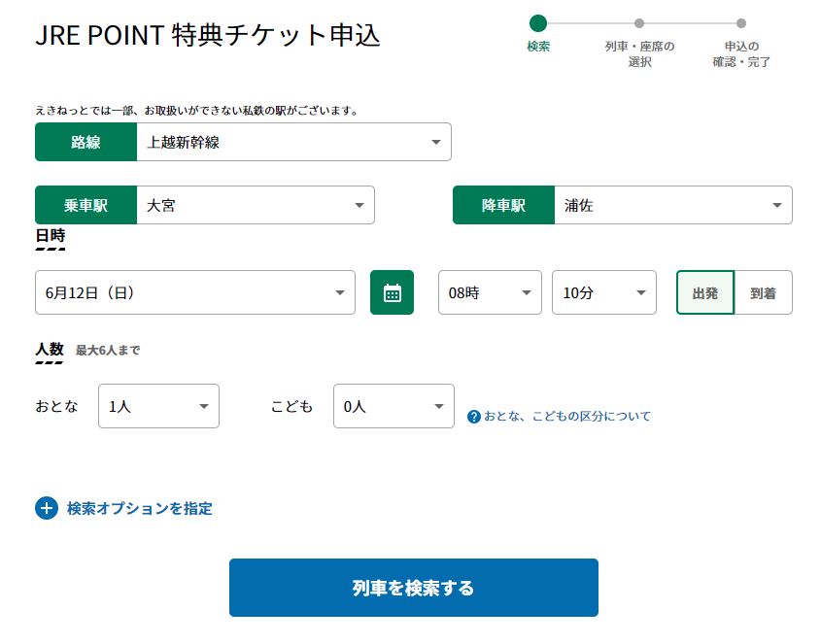Click the 日時 section label
This screenshot has height=644, width=821.
(x=51, y=236)
